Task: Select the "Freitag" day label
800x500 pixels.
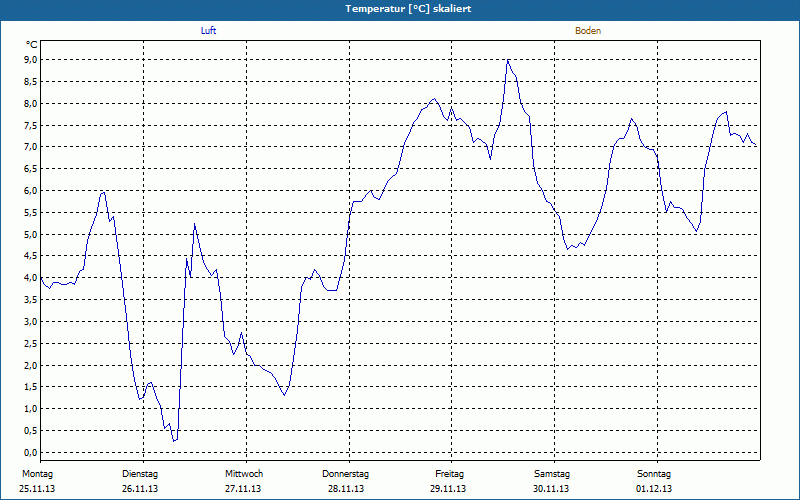Action: 449,474
